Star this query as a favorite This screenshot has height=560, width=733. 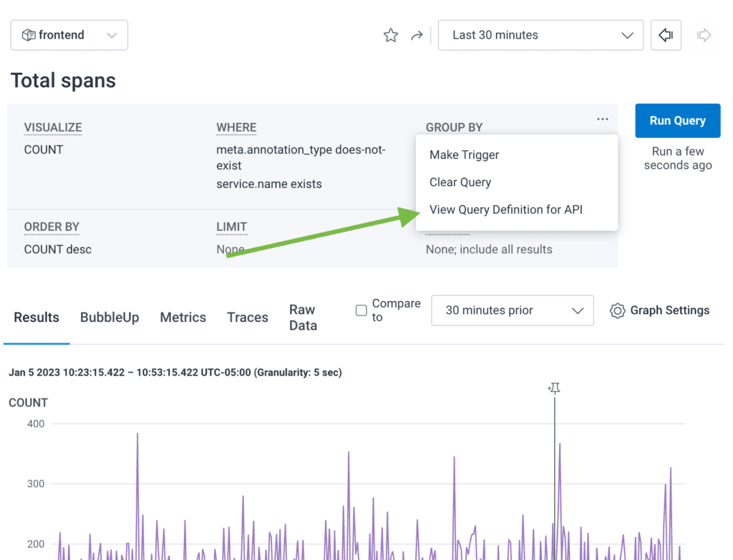click(390, 35)
